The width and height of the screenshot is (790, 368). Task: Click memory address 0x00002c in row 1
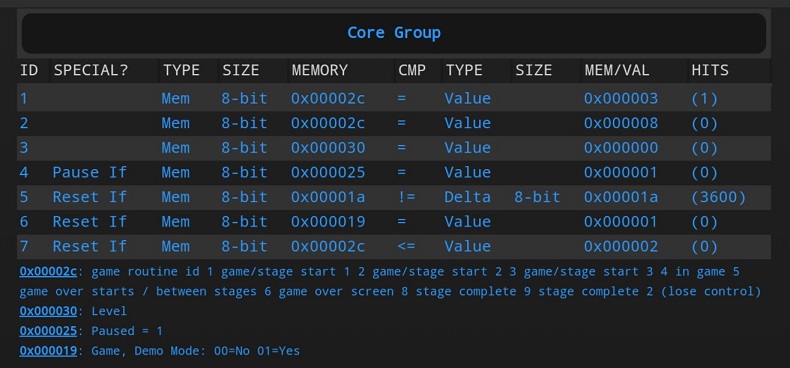[328, 98]
